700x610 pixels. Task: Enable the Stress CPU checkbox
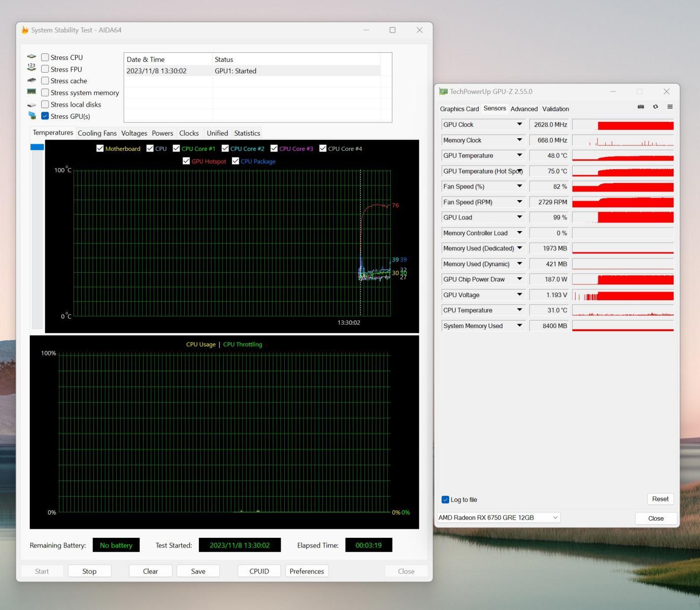tap(45, 57)
